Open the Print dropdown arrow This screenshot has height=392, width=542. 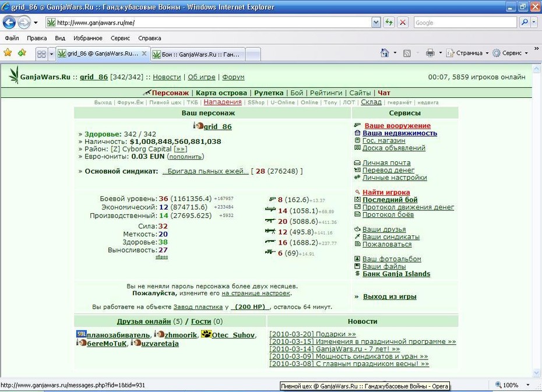[x=440, y=53]
